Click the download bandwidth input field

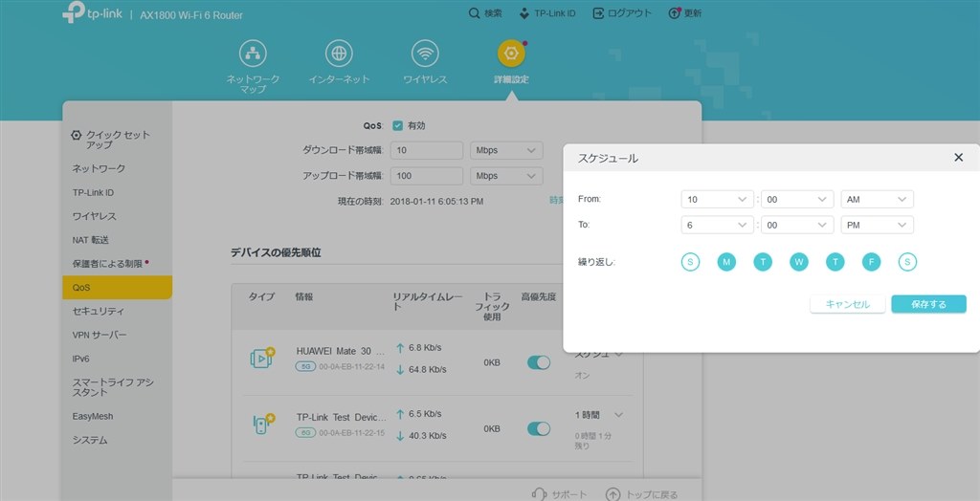[x=427, y=150]
